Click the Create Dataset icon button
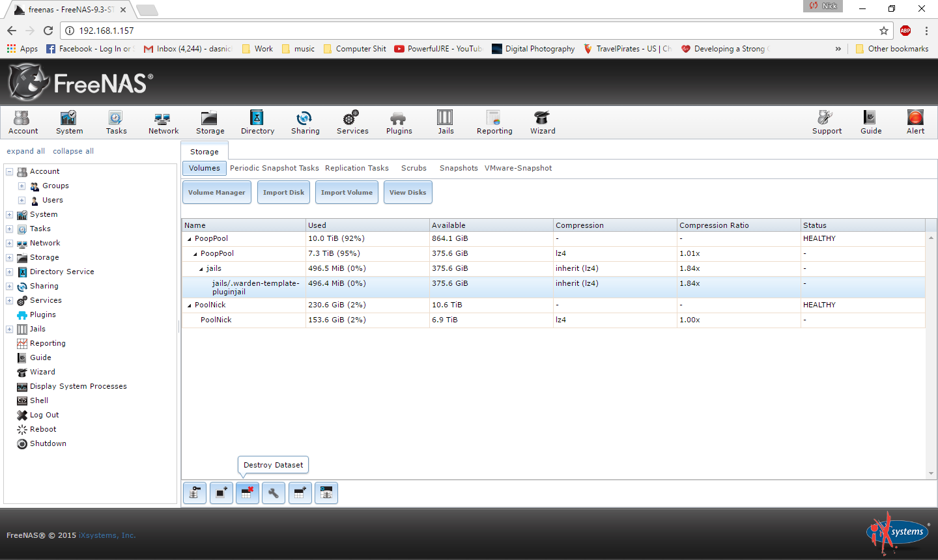This screenshot has height=560, width=938. [300, 493]
